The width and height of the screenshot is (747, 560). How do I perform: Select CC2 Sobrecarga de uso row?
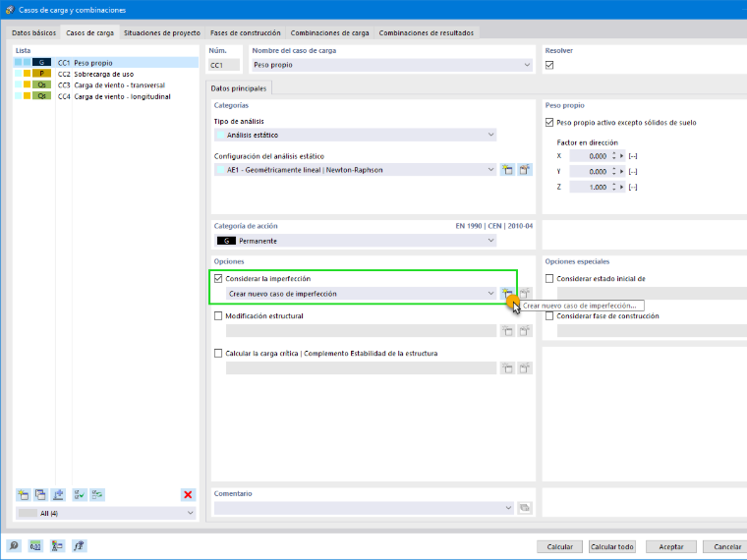[106, 74]
